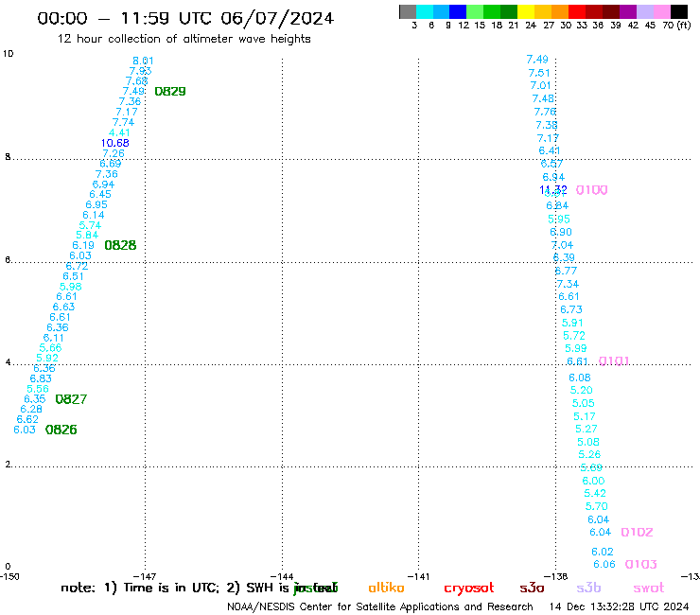Screen dimensions: 700x615
Task: Select the 7.34 wave height value
Action: coord(568,284)
